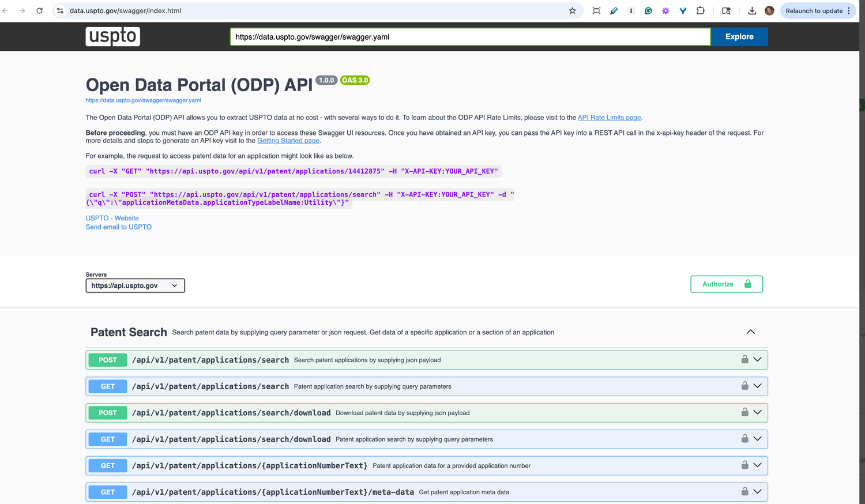Click "Patent application data for a provided application number"
The width and height of the screenshot is (865, 504).
(452, 465)
